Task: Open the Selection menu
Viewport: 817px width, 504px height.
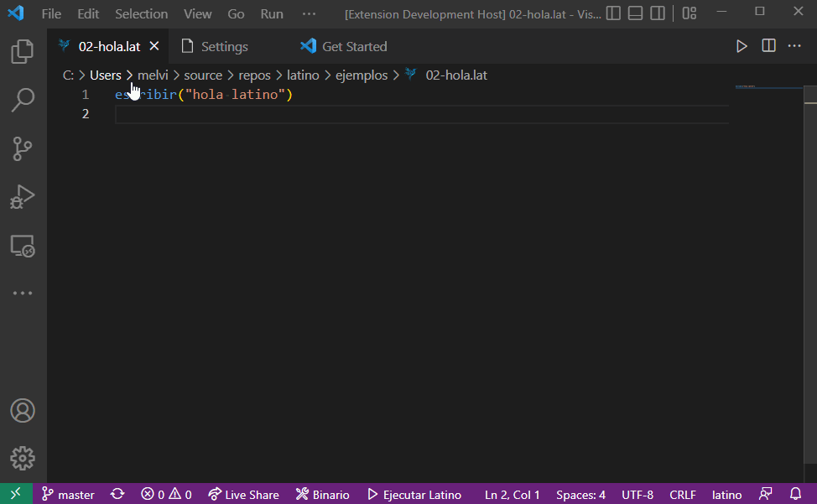Action: click(141, 13)
